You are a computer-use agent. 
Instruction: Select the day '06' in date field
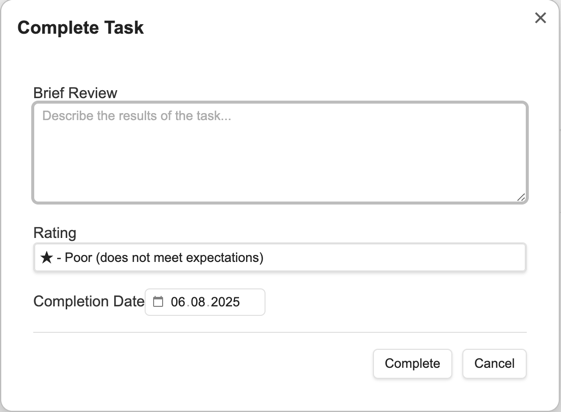pyautogui.click(x=178, y=302)
